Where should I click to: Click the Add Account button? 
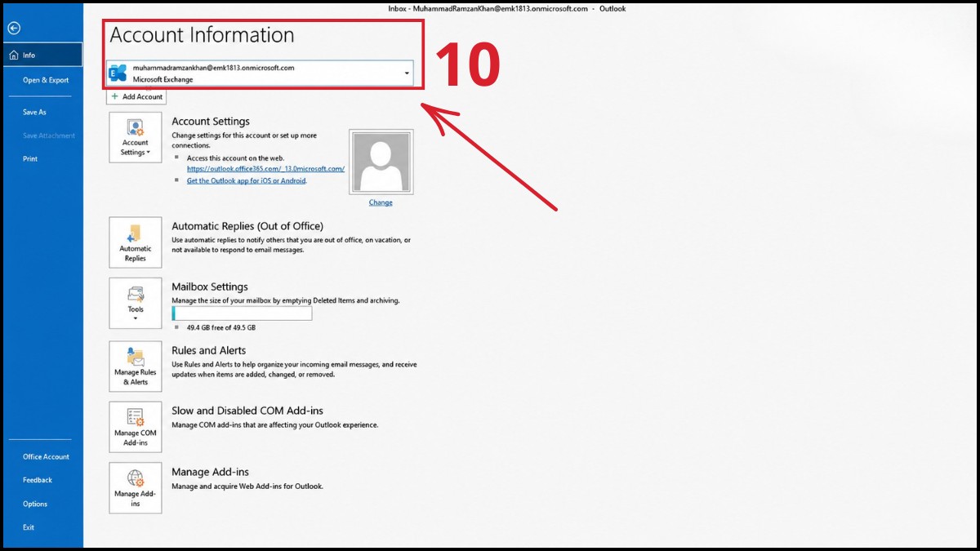136,96
